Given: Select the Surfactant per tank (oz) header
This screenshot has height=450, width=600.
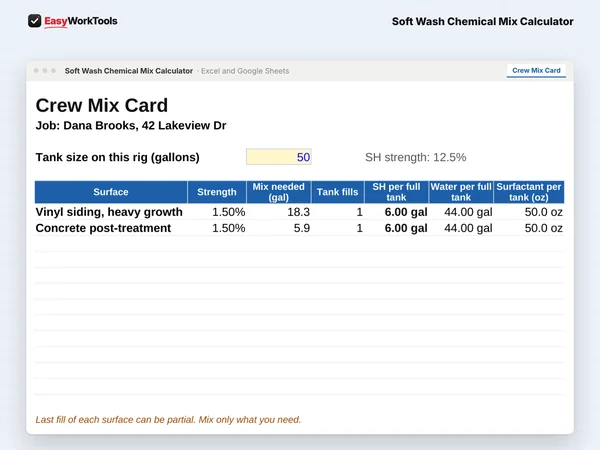Looking at the screenshot, I should click(529, 192).
